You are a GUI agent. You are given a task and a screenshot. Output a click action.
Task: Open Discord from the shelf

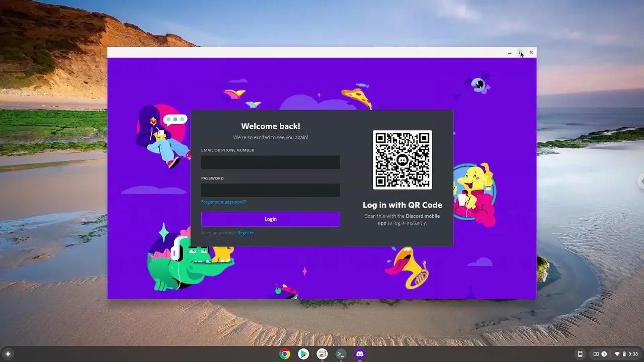pyautogui.click(x=359, y=353)
